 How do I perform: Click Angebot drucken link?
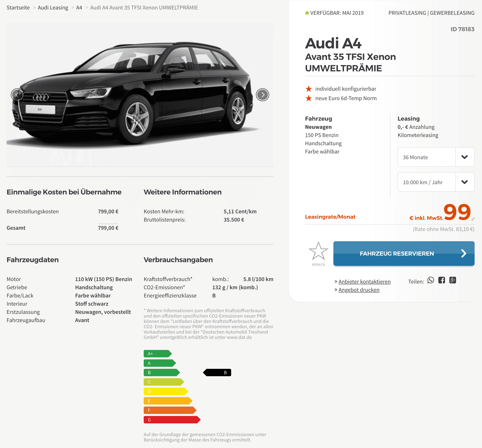(x=359, y=290)
